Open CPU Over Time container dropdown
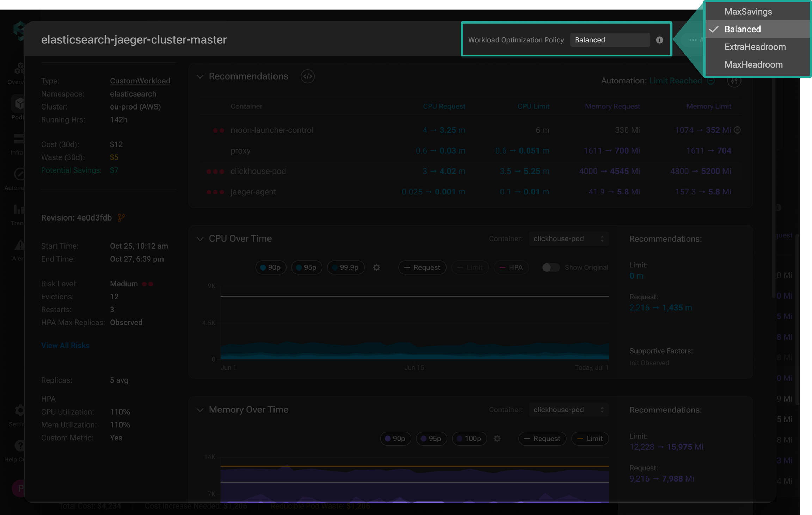This screenshot has width=812, height=515. [x=568, y=238]
